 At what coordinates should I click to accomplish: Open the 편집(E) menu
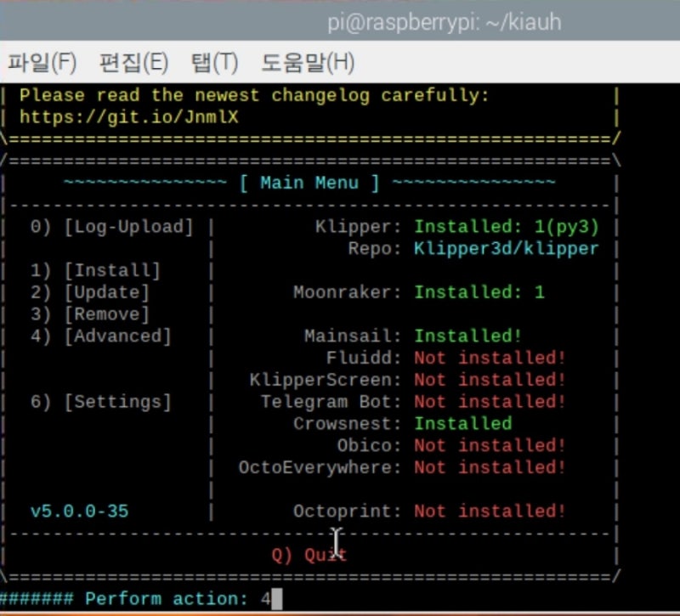point(127,62)
